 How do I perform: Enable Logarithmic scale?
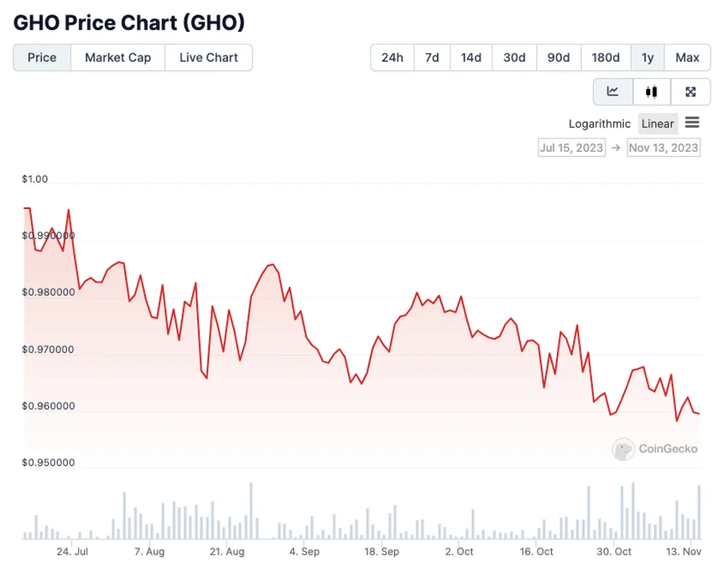point(599,124)
